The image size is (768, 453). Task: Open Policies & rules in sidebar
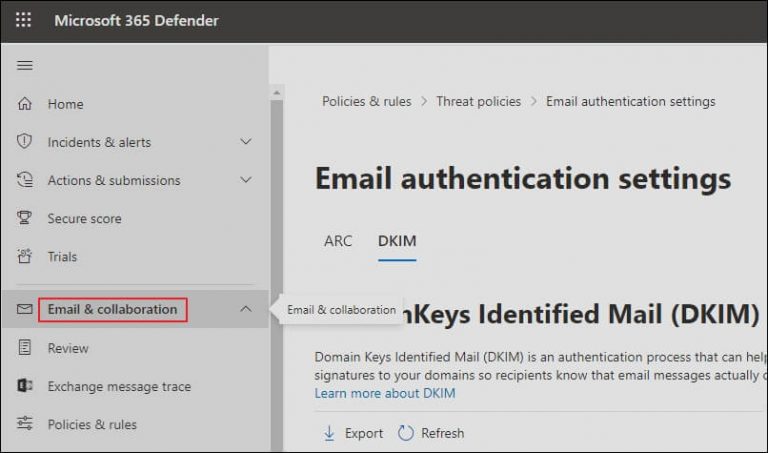click(x=92, y=425)
